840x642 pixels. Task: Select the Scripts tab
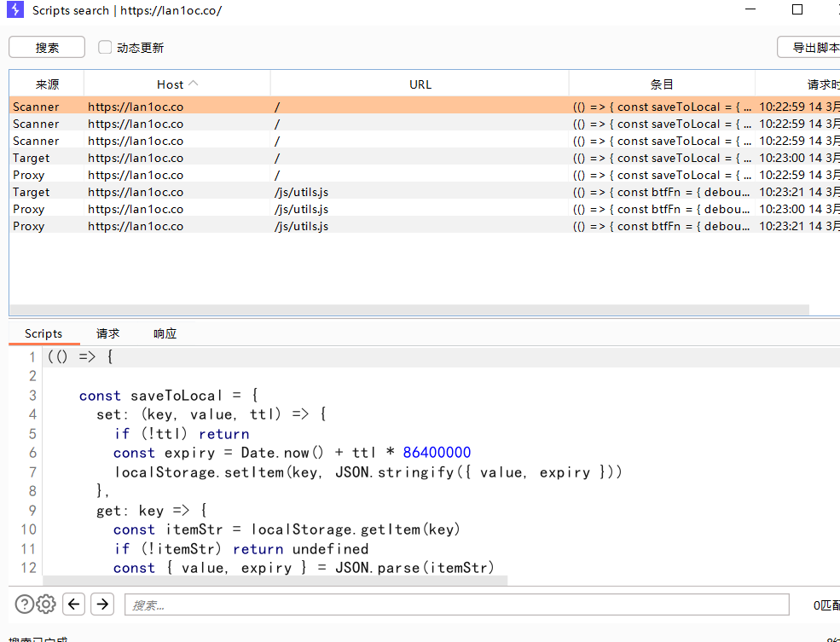tap(43, 333)
